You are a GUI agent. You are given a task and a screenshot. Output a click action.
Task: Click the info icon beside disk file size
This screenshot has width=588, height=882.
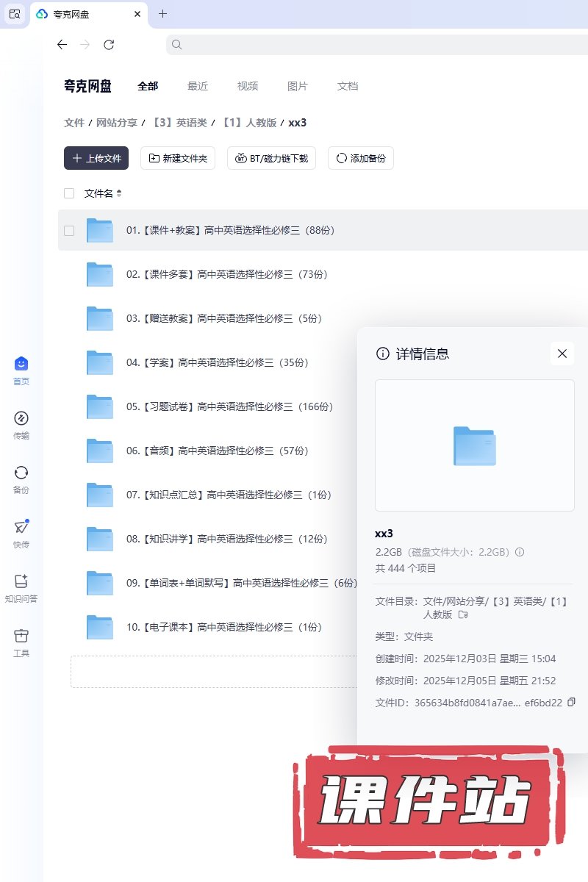coord(520,552)
